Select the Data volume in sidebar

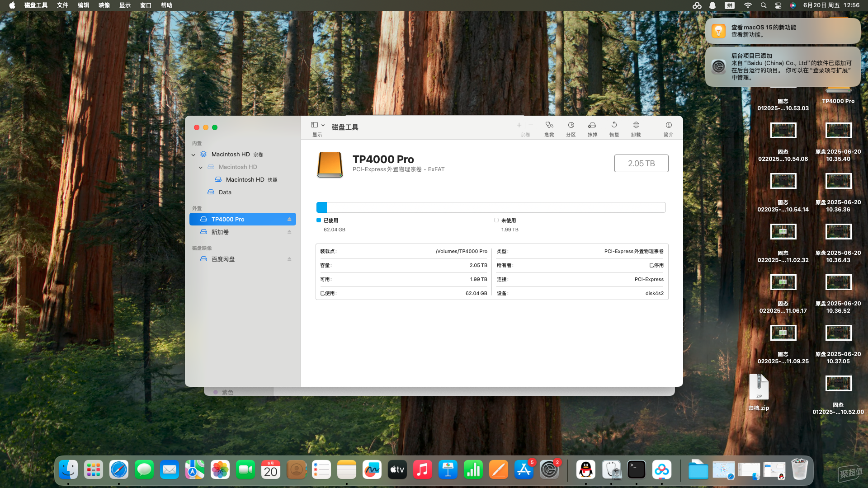243,192
